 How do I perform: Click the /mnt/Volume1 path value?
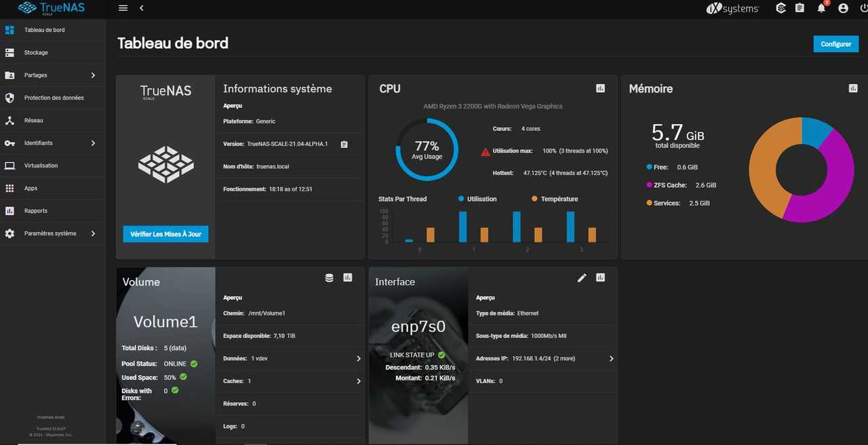[x=267, y=313]
